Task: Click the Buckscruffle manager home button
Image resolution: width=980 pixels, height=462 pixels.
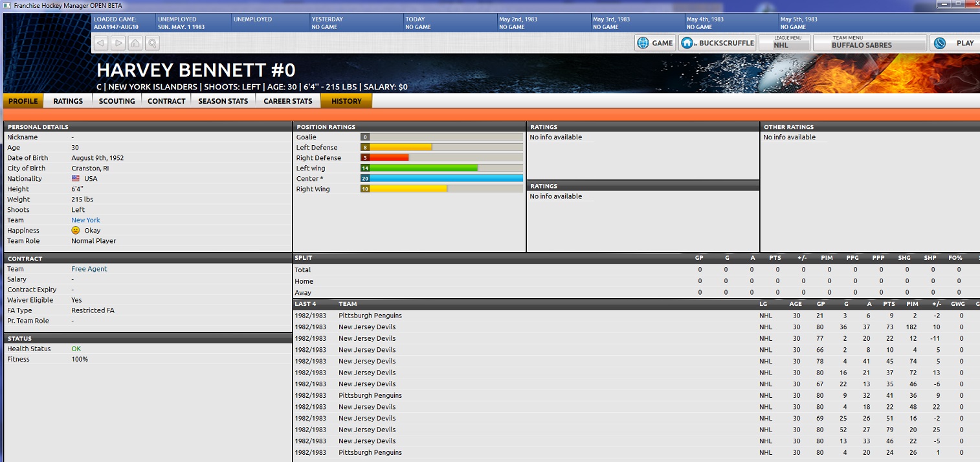Action: 717,43
